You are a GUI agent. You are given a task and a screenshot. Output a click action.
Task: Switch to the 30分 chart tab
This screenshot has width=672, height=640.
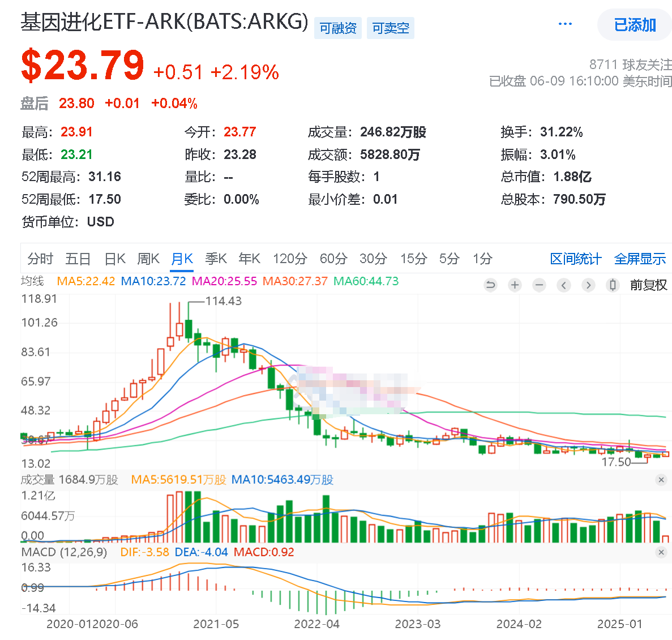(373, 259)
